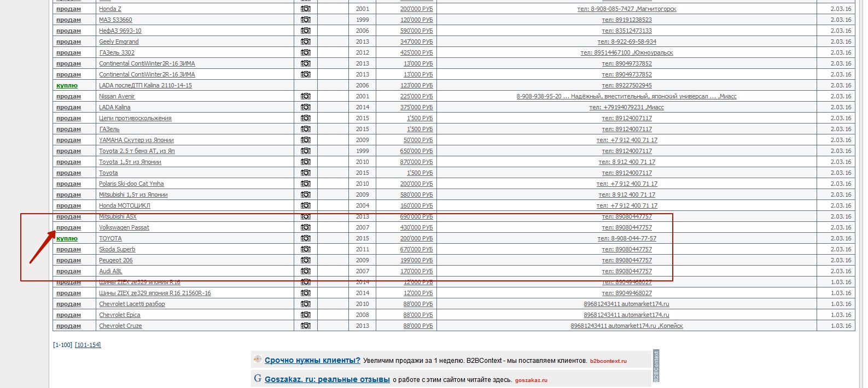Show the camera icon for Toyota 1,5т из Японии
Screen dimensions: 868x388
[306, 162]
